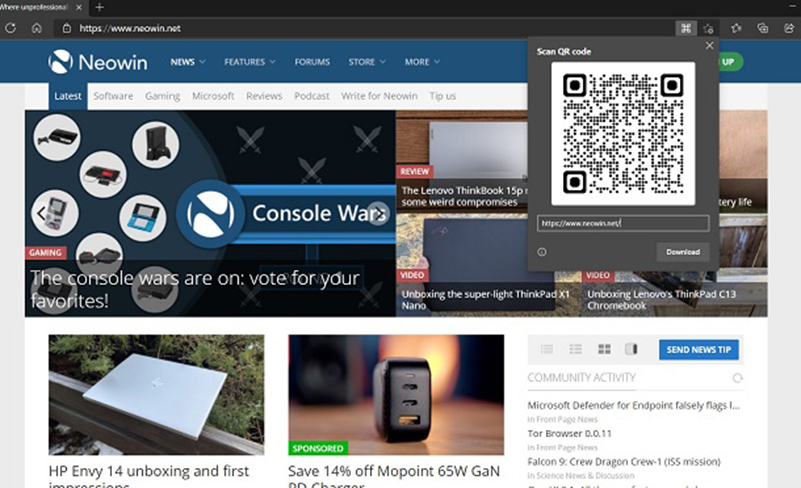Expand the NEWS menu
Viewport: 801px width, 488px height.
pos(187,62)
